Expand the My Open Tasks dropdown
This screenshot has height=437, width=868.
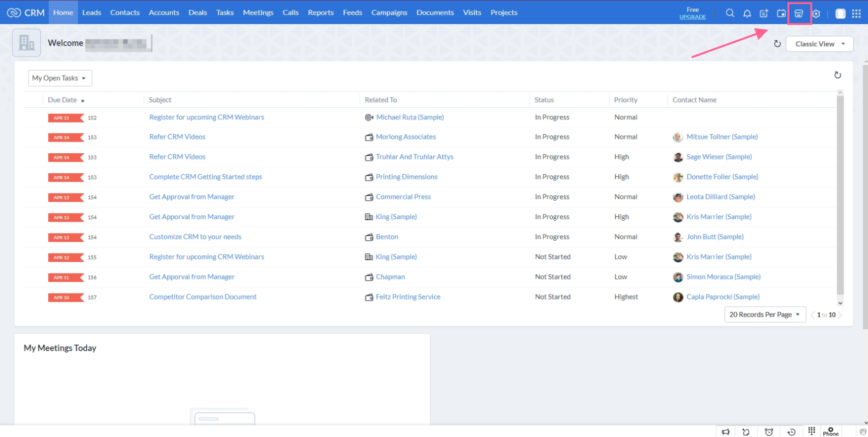[x=60, y=78]
